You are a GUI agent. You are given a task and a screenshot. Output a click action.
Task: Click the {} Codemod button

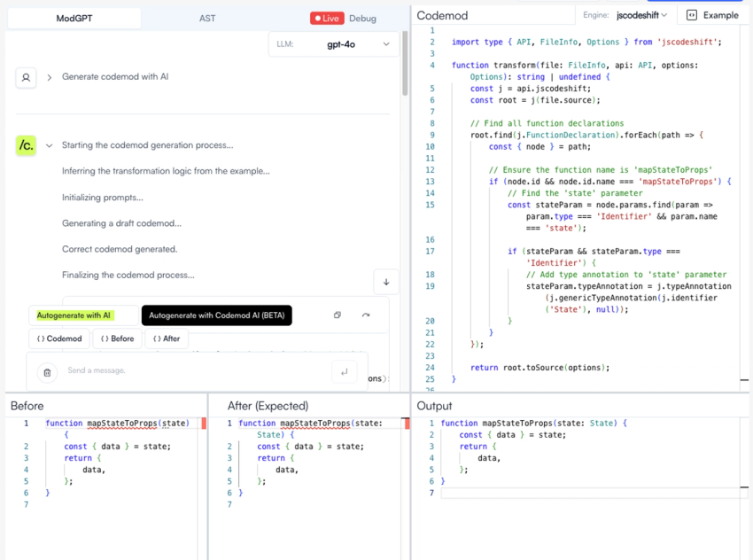[x=58, y=338]
